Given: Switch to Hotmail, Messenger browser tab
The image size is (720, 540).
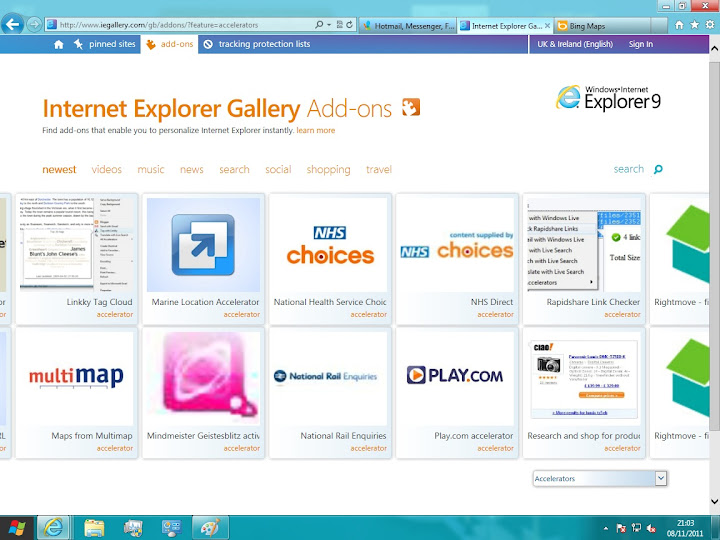Looking at the screenshot, I should click(x=408, y=26).
